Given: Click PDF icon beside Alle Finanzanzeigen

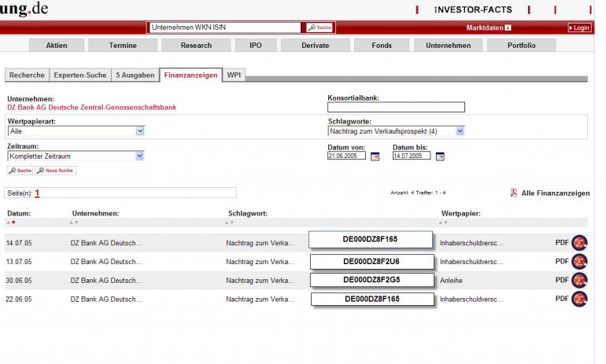Looking at the screenshot, I should tap(514, 193).
